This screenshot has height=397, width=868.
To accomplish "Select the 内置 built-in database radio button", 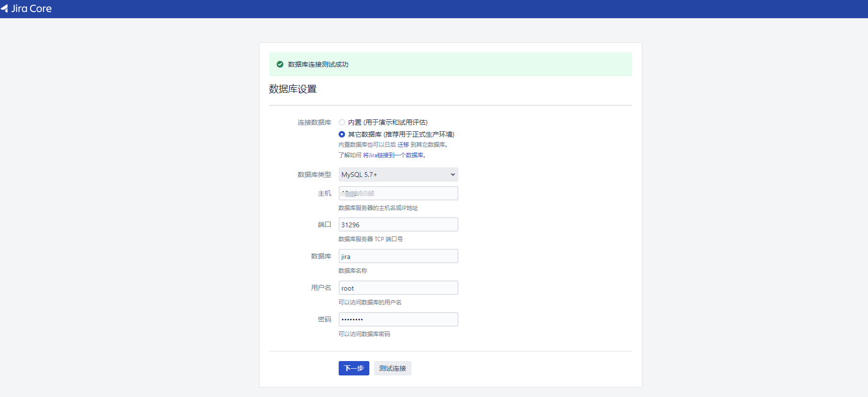I will click(x=342, y=122).
